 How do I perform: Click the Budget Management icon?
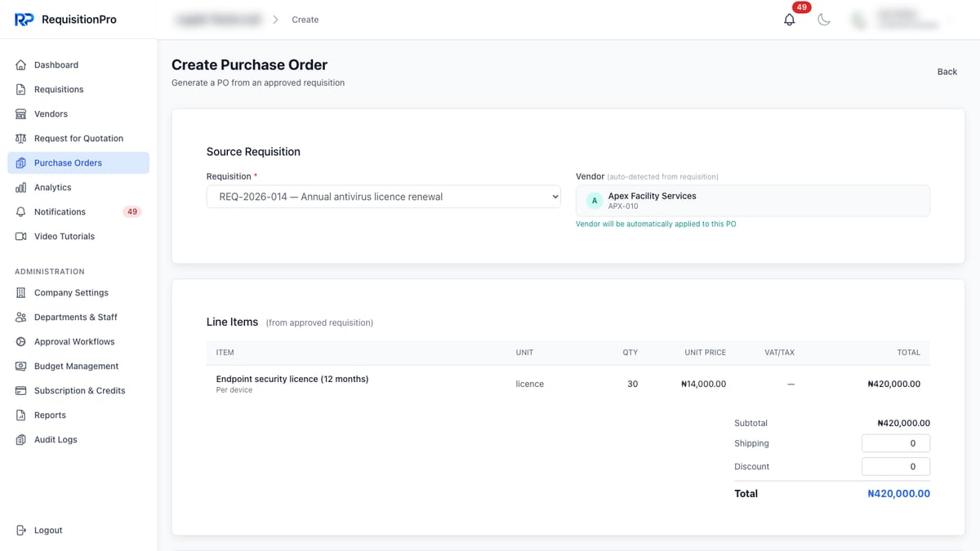21,367
